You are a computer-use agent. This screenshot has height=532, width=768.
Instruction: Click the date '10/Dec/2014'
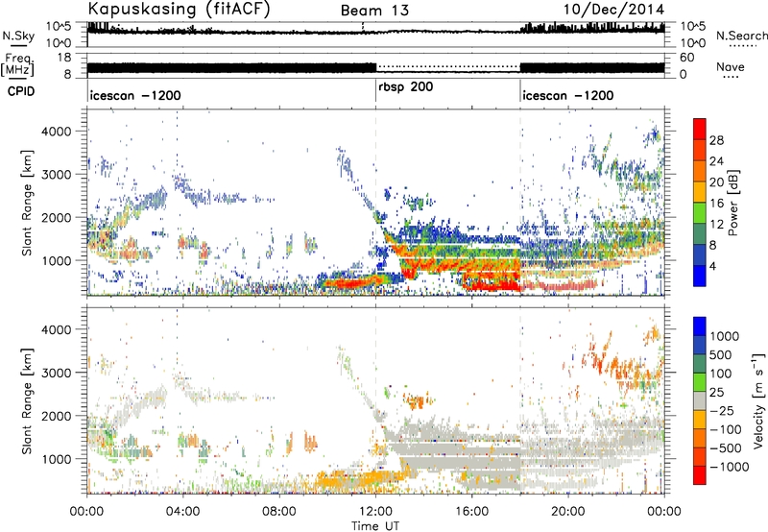(613, 10)
